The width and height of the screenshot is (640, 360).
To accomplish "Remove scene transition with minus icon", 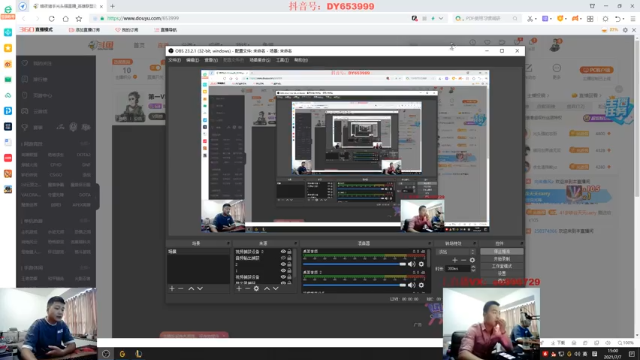I will click(x=463, y=260).
